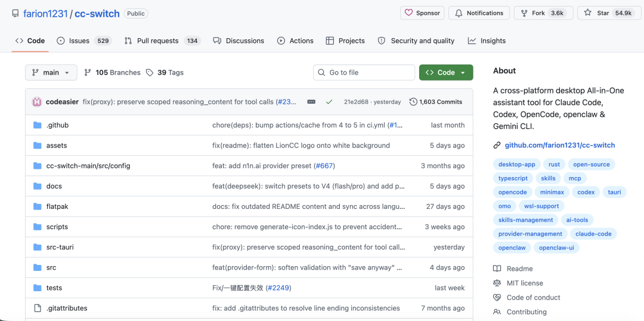Open the cc-switch repository name link
This screenshot has height=321, width=644.
point(97,14)
